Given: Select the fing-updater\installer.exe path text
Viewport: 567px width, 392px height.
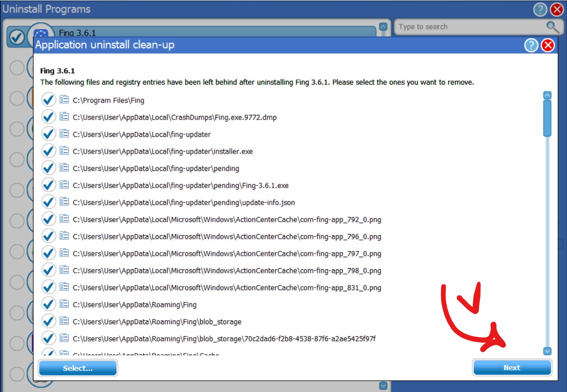Looking at the screenshot, I should tap(163, 151).
